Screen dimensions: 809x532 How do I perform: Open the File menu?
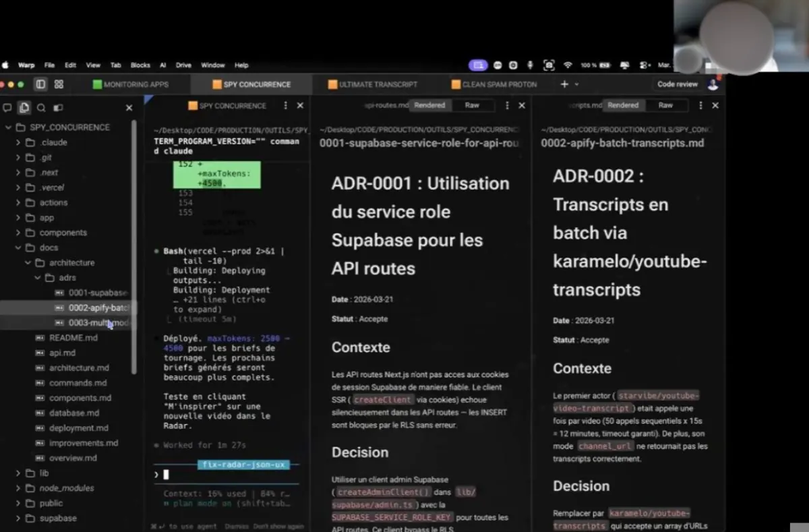click(x=49, y=65)
